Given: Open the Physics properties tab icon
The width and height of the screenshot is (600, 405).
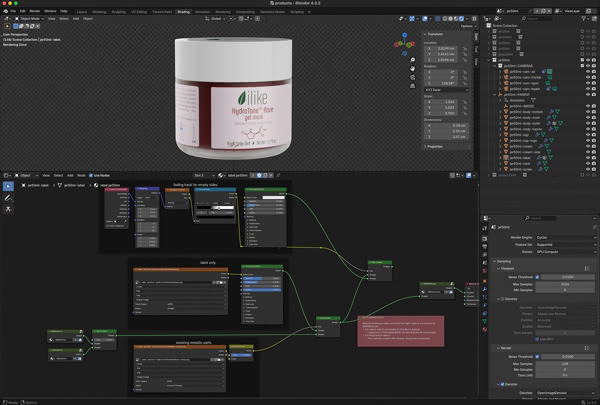Looking at the screenshot, I should [x=485, y=305].
